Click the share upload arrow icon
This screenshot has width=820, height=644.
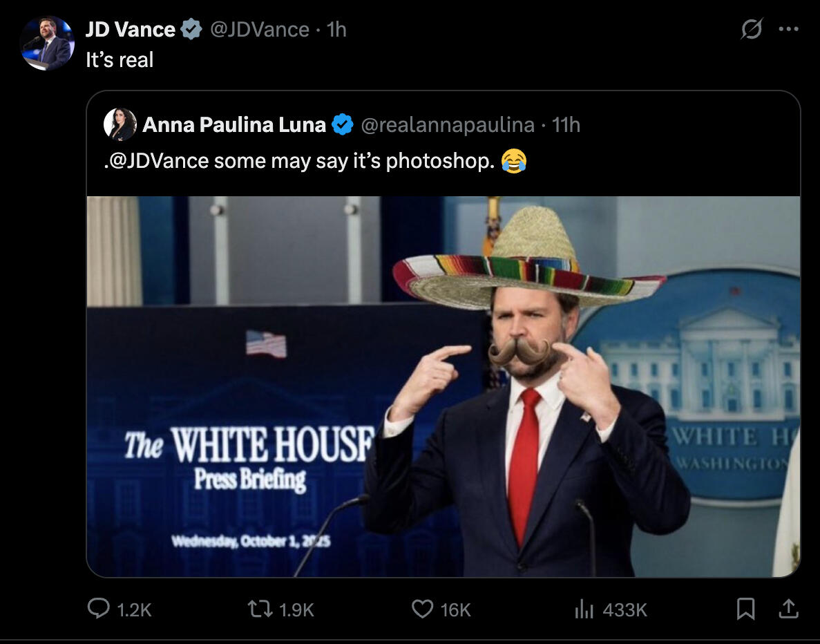788,609
